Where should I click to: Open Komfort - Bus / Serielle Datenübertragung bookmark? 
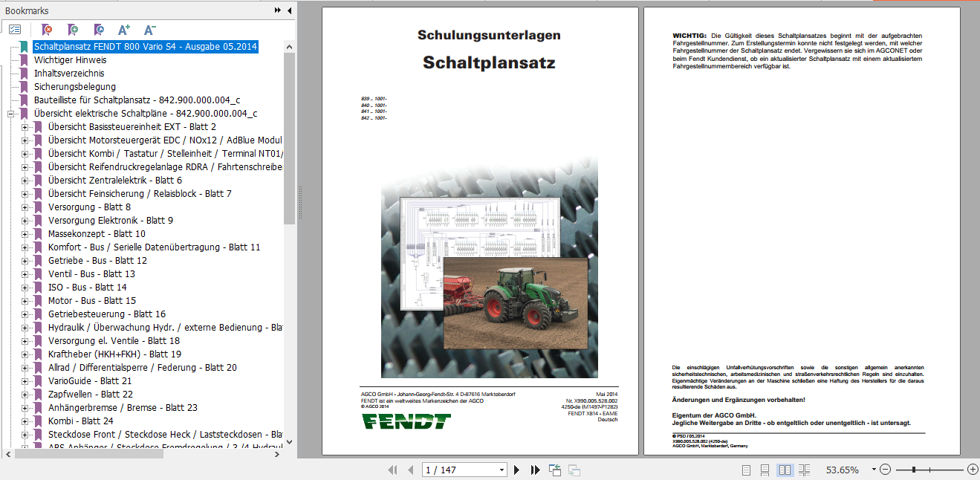click(154, 247)
